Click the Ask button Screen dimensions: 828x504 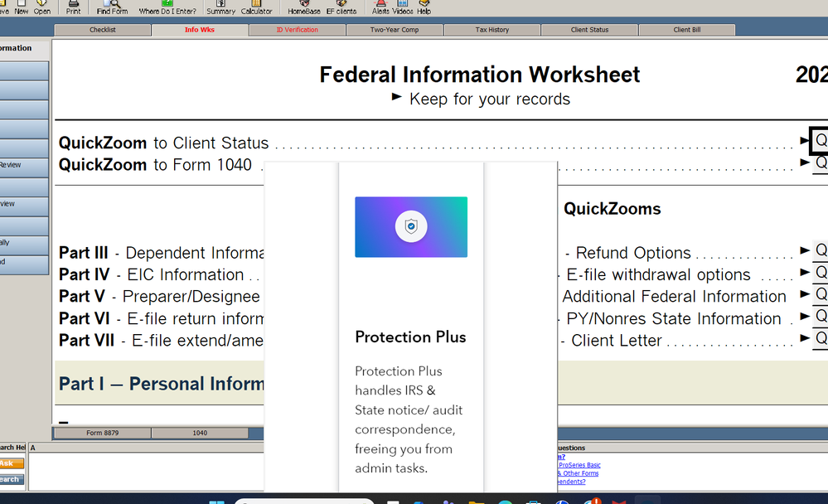coord(11,464)
